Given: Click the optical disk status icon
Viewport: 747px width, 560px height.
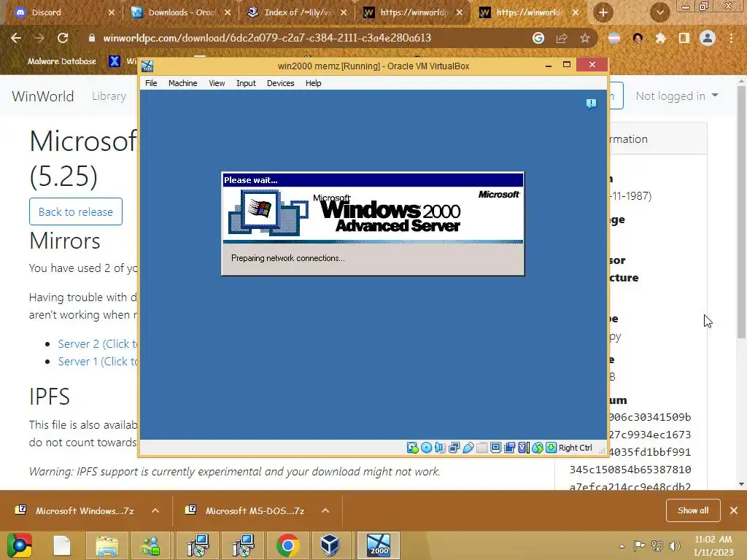Looking at the screenshot, I should 426,448.
